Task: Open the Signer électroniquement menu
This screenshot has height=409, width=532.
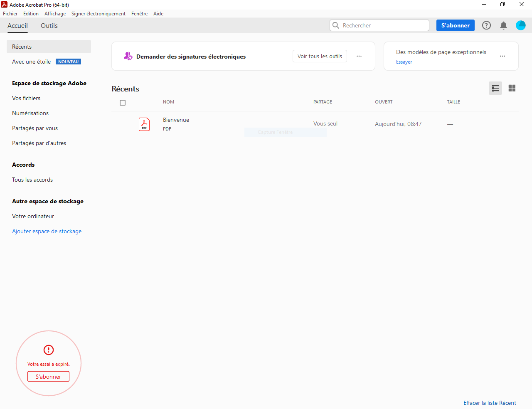Action: (99, 14)
